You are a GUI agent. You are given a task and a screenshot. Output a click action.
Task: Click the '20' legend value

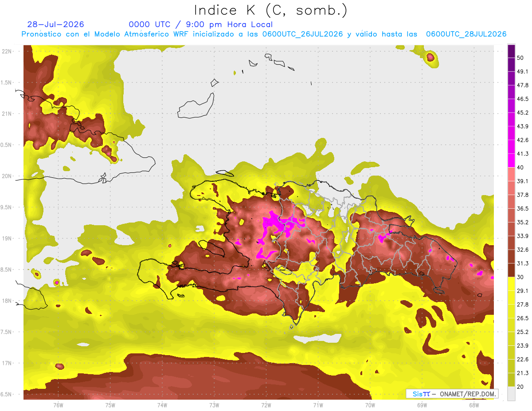coord(520,387)
